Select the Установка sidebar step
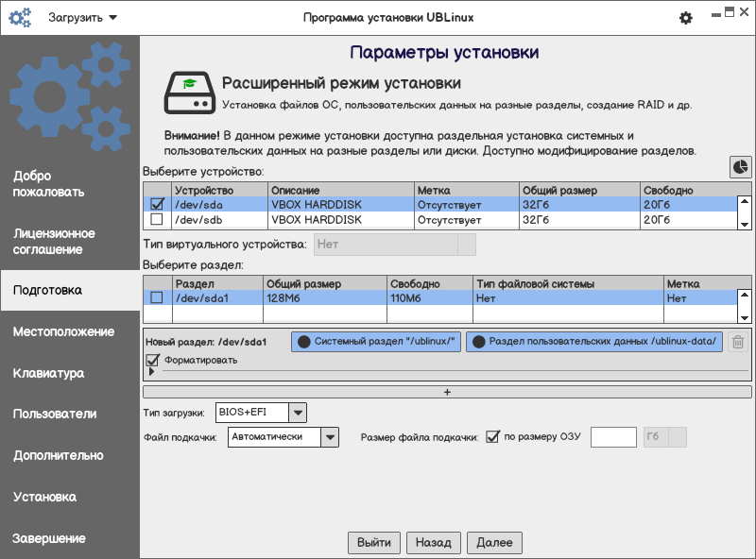Image resolution: width=756 pixels, height=559 pixels. 44,497
